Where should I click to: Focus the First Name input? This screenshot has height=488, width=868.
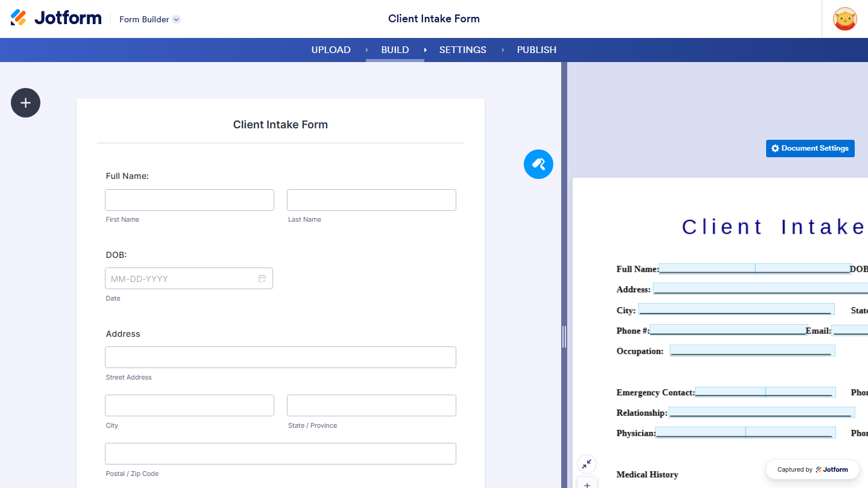pyautogui.click(x=189, y=200)
